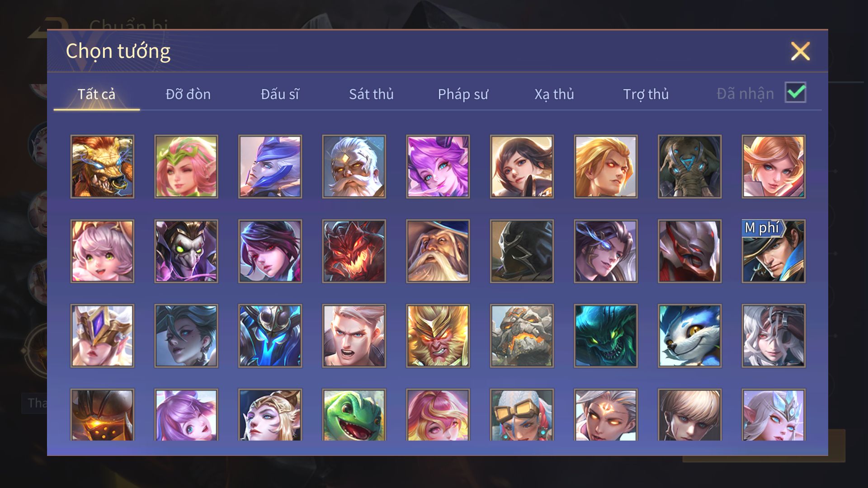Pick the white-bearded wizard with hat
Image resolution: width=868 pixels, height=488 pixels.
438,251
